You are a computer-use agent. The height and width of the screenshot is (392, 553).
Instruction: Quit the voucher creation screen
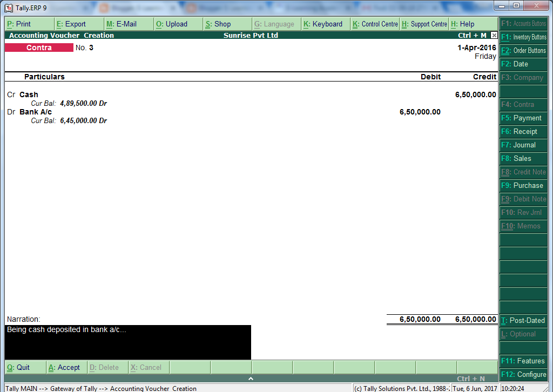20,367
